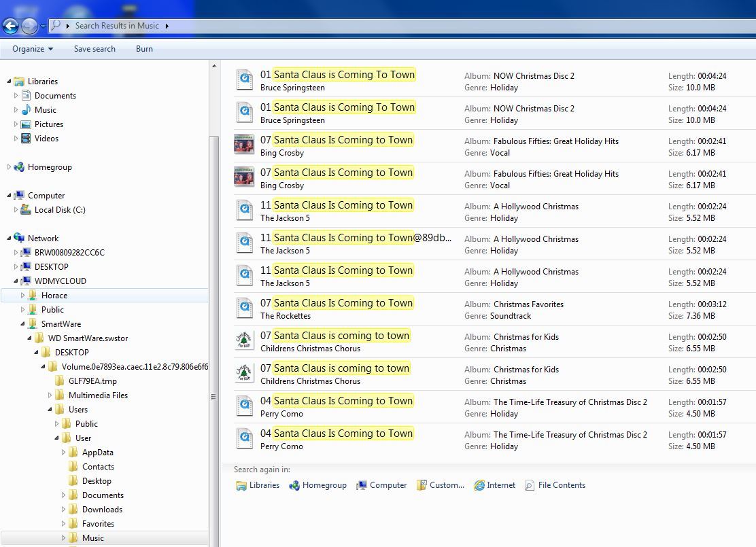The image size is (756, 547).
Task: Select the Music folder under User
Action: click(x=92, y=538)
